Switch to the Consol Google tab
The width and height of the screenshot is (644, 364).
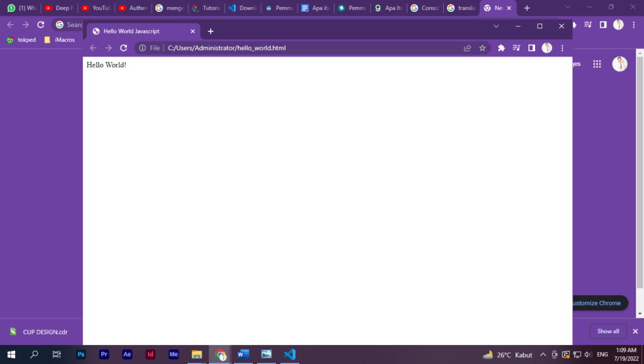coord(426,8)
